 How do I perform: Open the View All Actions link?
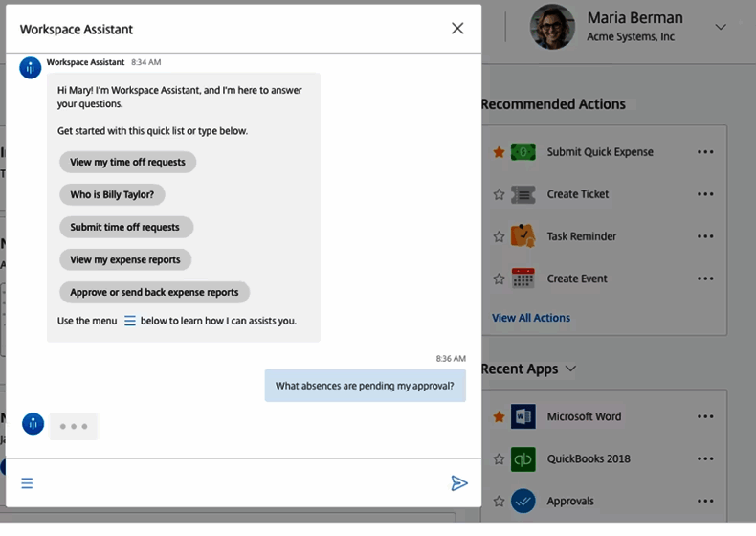point(530,318)
